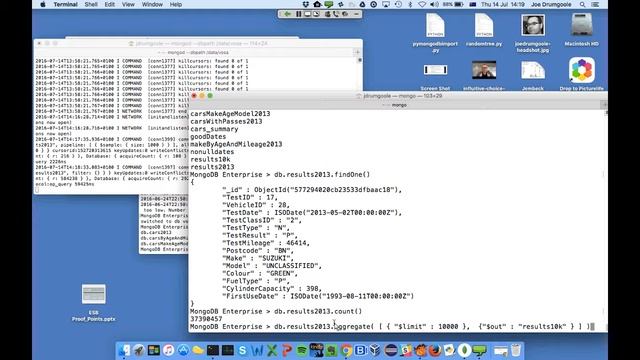Open VirtualBox cube icon in dock

[x=376, y=350]
